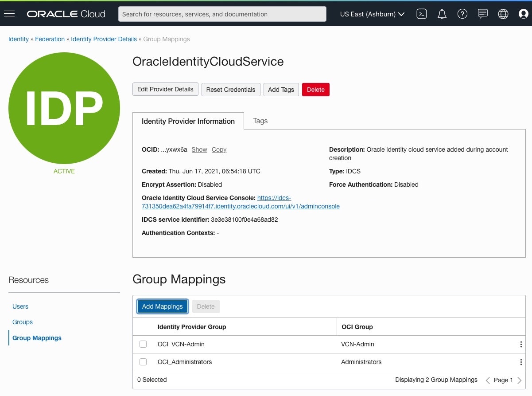Screen dimensions: 532x396
Task: Click the red Delete provider button
Action: point(316,90)
